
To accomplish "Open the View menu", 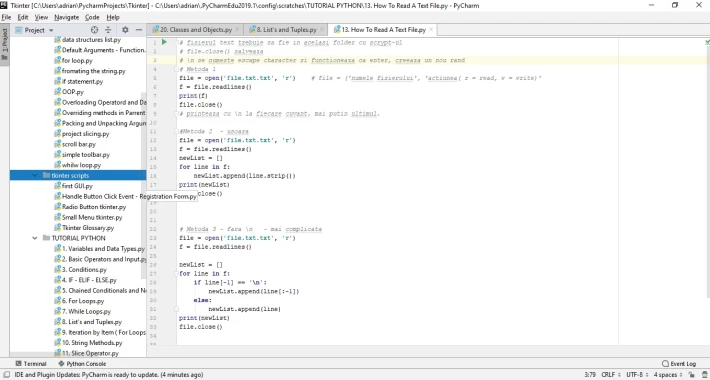I will click(41, 17).
